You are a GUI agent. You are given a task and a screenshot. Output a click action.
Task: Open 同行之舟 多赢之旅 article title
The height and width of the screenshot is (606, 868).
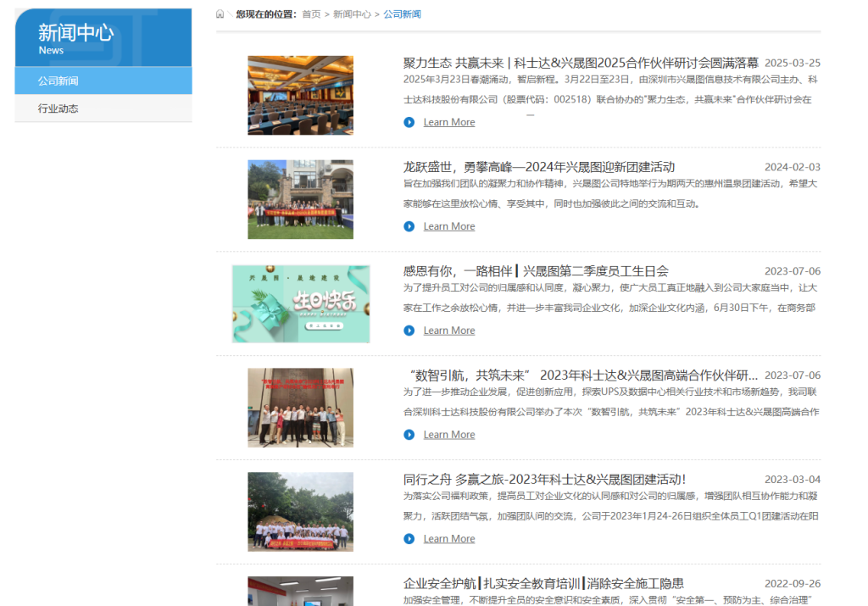click(544, 480)
